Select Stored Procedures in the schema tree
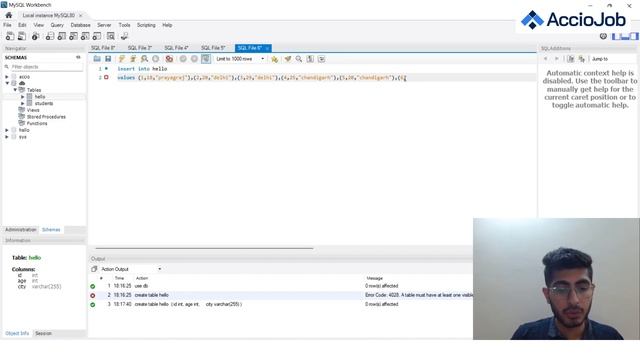Screen dimensions: 640x360 pyautogui.click(x=46, y=117)
